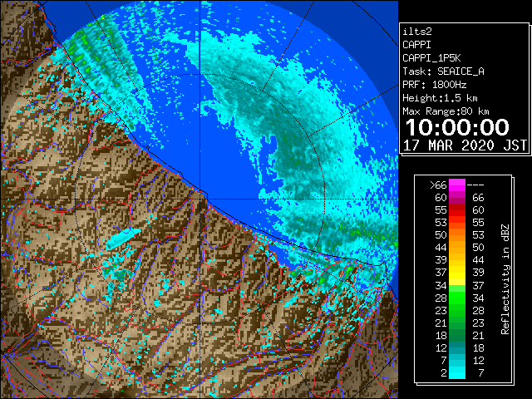This screenshot has height=399, width=532.
Task: Click the '>66' legend label
Action: click(438, 185)
